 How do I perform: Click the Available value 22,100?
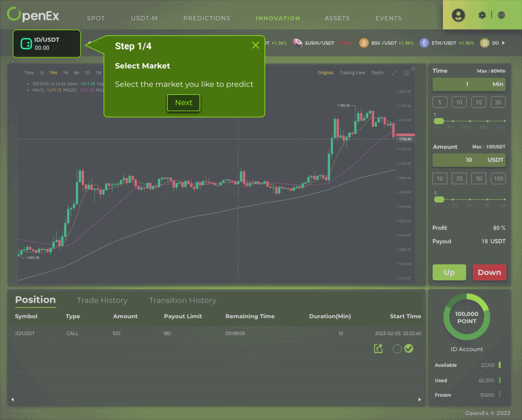[x=488, y=365]
